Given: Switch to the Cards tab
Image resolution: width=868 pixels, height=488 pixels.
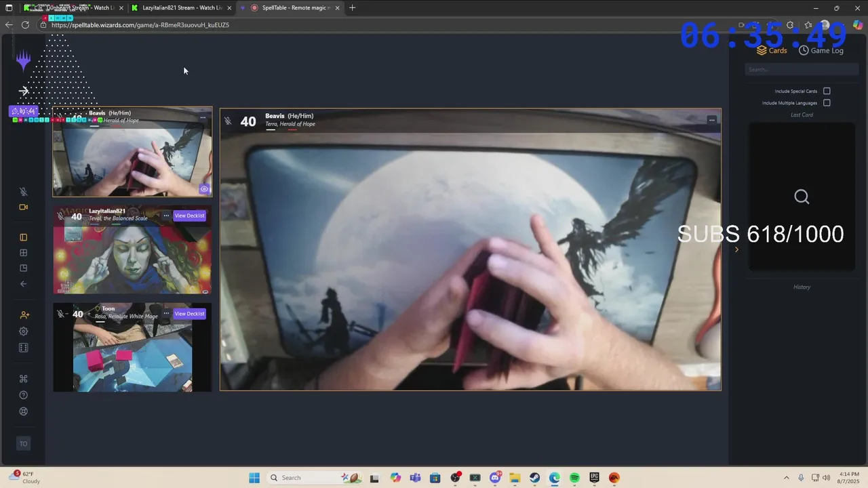Looking at the screenshot, I should [x=772, y=50].
